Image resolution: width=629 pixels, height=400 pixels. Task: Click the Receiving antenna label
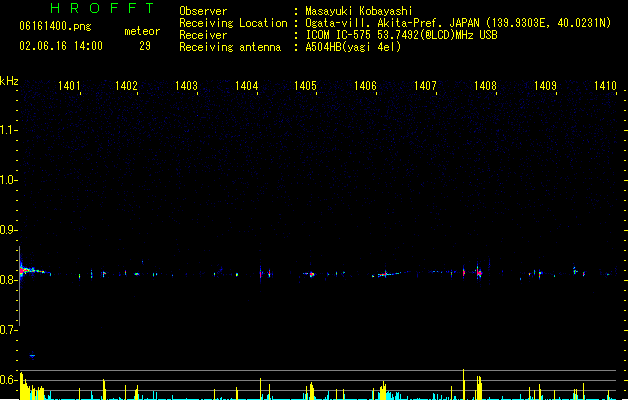click(x=230, y=47)
